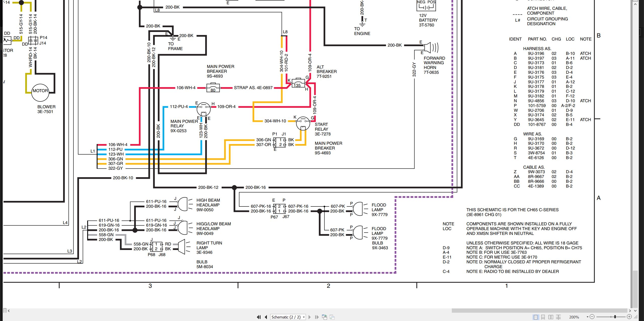Image resolution: width=644 pixels, height=321 pixels.
Task: Click the 'CABLE AS.' table heading
Action: point(534,167)
